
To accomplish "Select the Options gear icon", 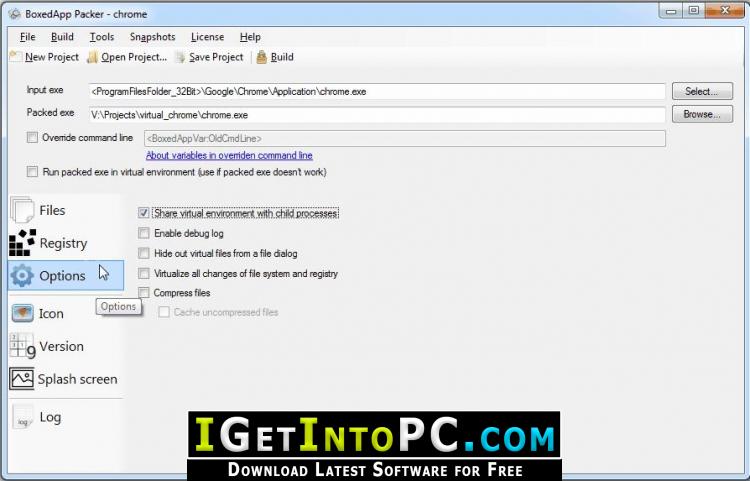I will 22,276.
